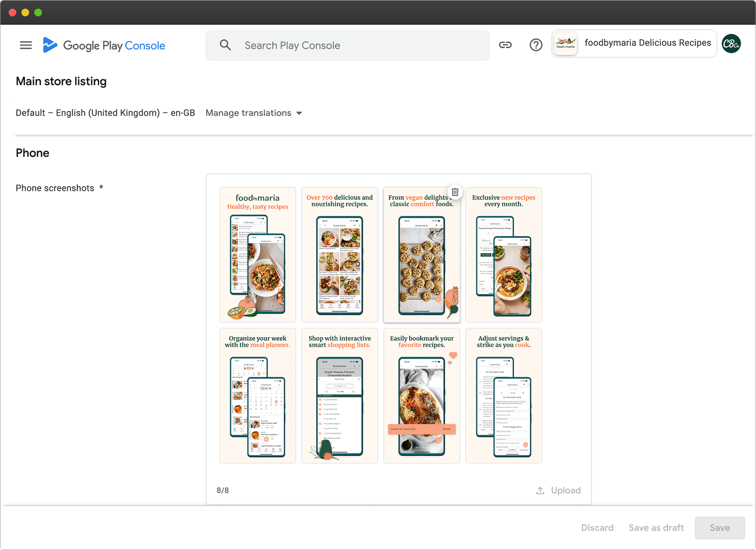
Task: Click the Discard button
Action: (x=597, y=528)
